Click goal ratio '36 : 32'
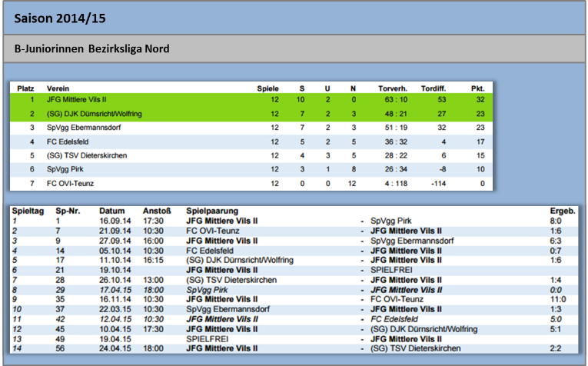This screenshot has height=366, width=588. (396, 141)
